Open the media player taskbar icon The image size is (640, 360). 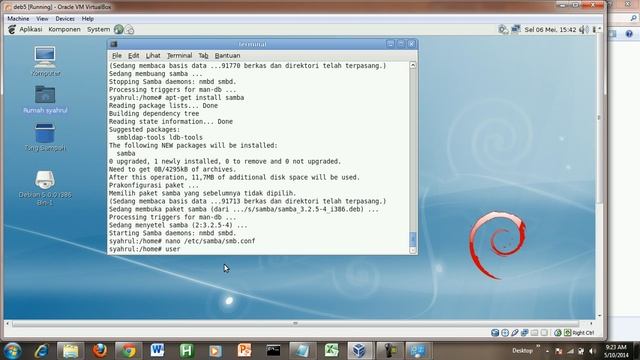pos(216,351)
